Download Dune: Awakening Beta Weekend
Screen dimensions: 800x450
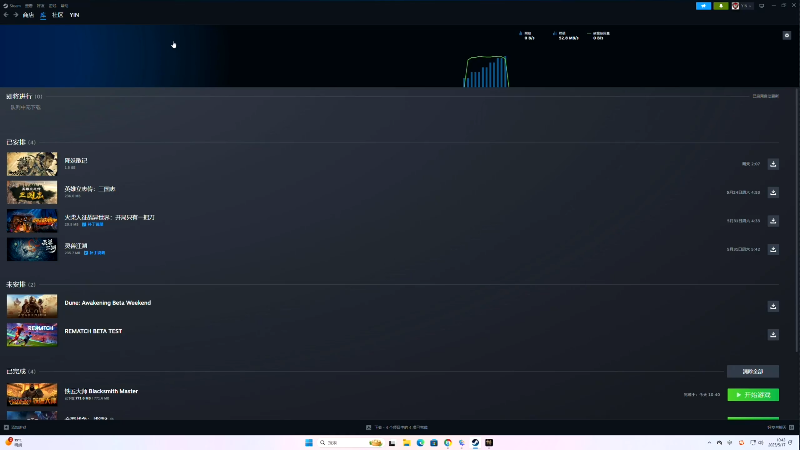pyautogui.click(x=773, y=306)
